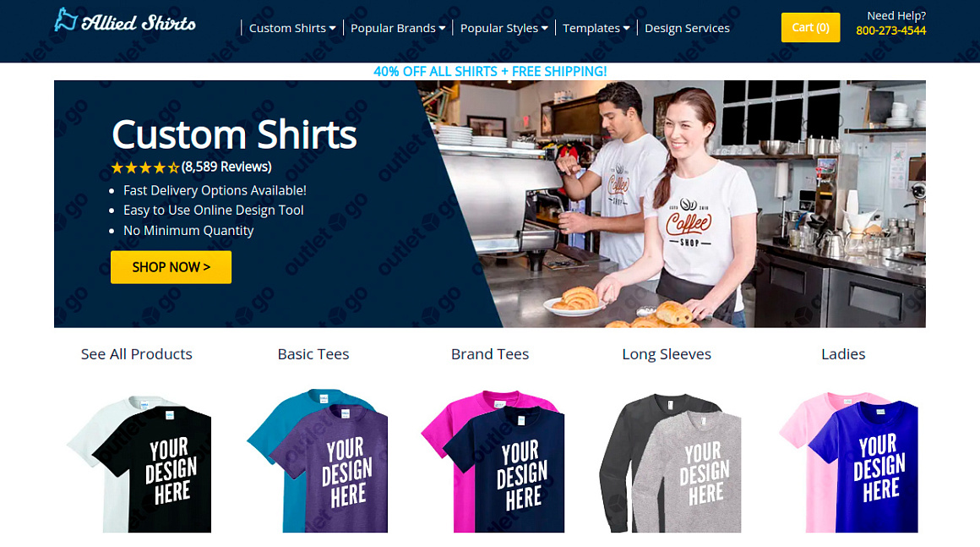Screen dimensions: 980x547
Task: Click the star rating icons under Custom Shirts
Action: click(145, 167)
